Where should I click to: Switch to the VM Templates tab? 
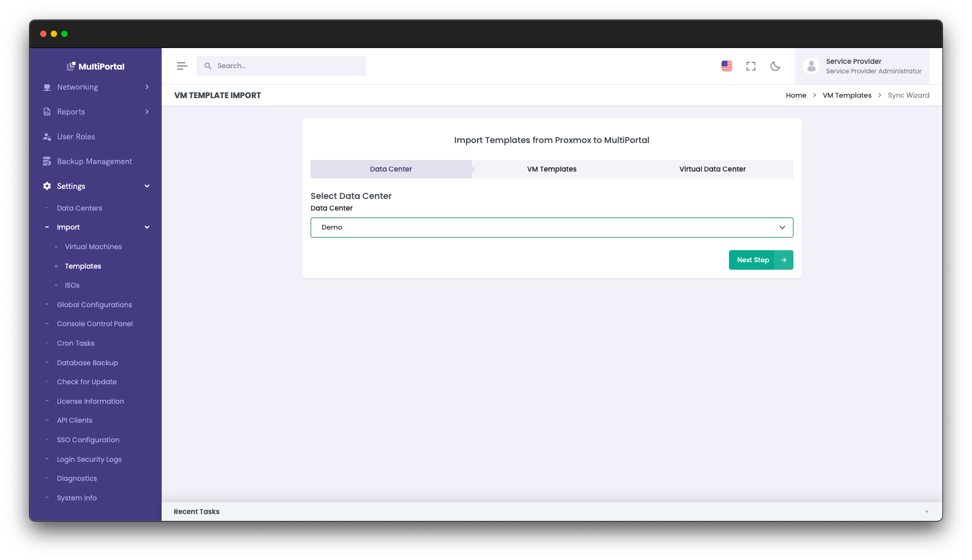click(x=551, y=169)
